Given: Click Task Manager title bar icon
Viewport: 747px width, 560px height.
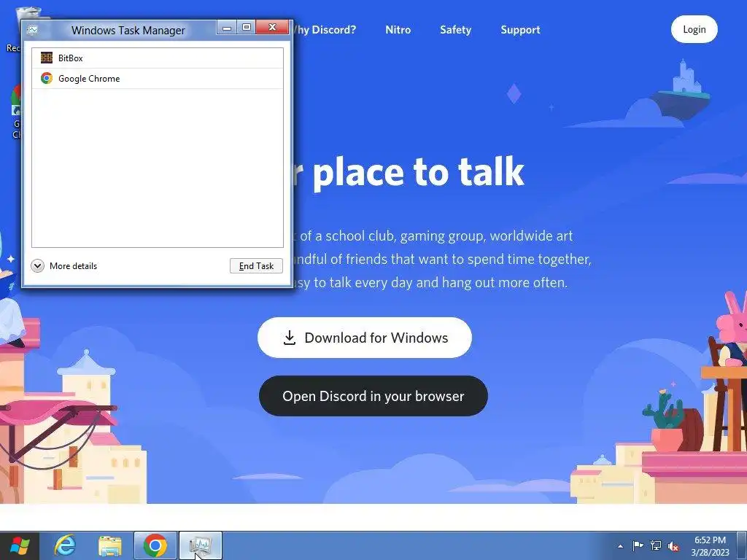Looking at the screenshot, I should click(x=33, y=31).
